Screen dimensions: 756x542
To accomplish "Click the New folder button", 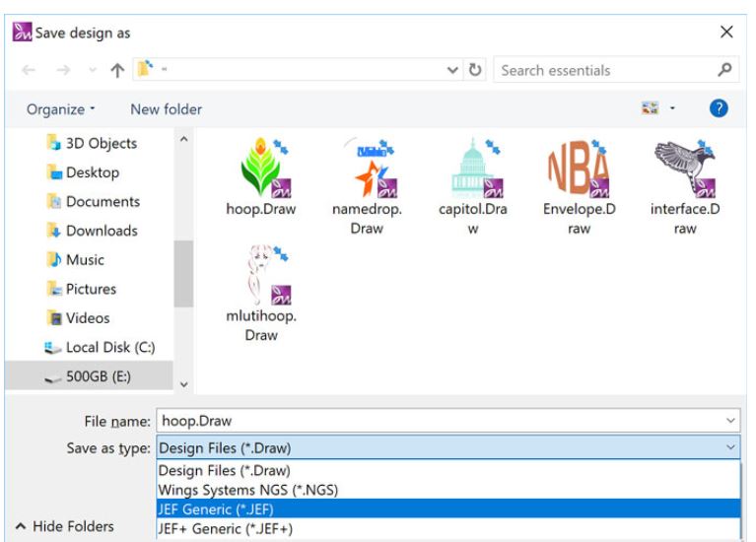I will click(x=167, y=107).
